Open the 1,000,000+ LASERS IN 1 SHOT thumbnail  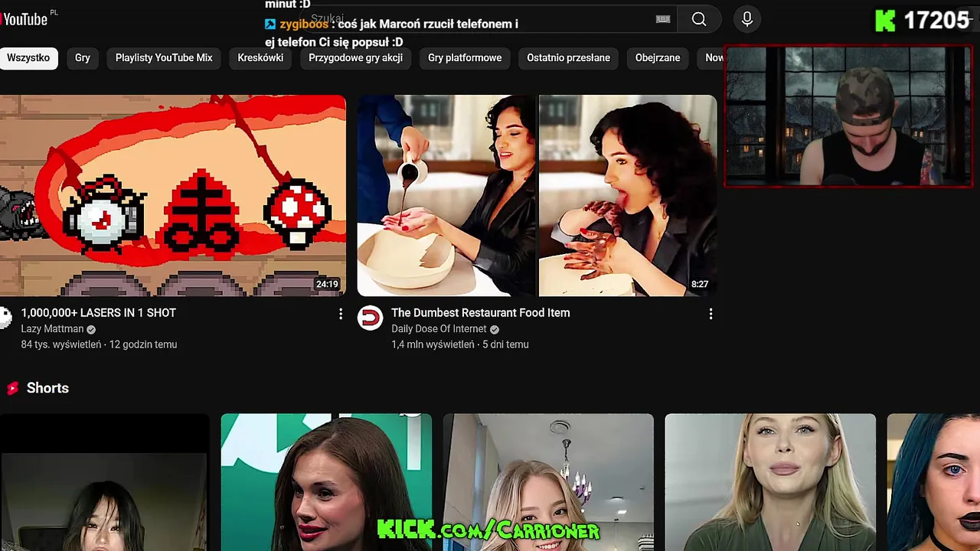tap(172, 195)
